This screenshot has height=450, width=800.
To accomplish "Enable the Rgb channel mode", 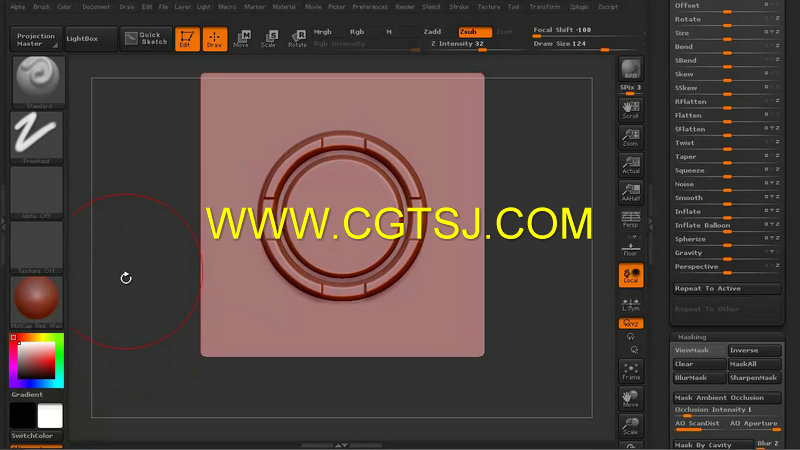I will click(357, 32).
